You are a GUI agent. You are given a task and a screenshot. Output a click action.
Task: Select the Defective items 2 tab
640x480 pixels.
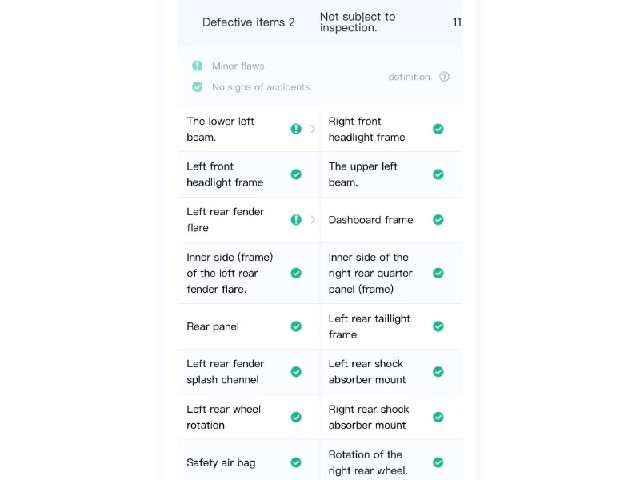(248, 22)
